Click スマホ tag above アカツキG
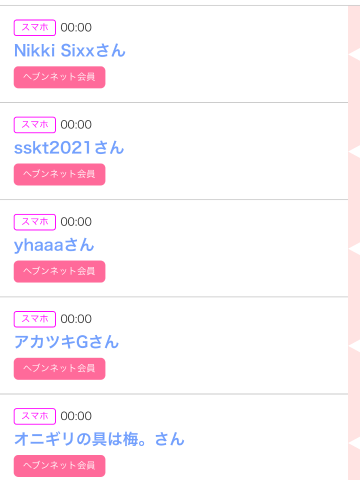 (x=35, y=319)
